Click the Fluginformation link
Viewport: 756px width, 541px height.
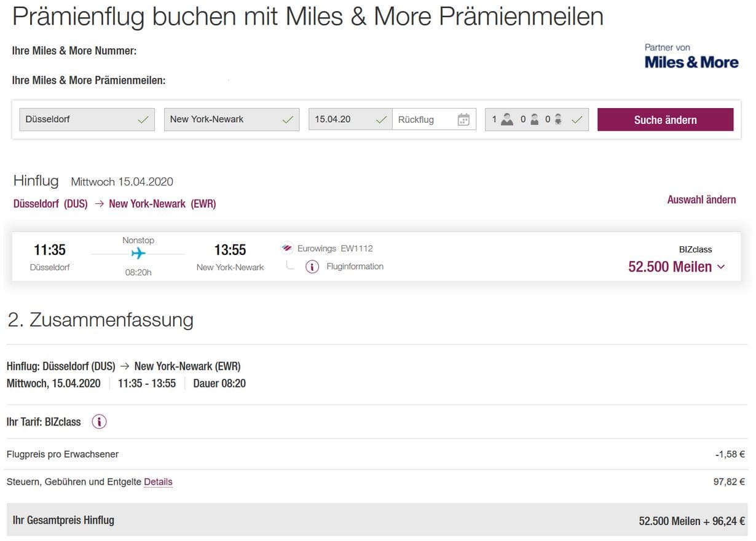355,267
